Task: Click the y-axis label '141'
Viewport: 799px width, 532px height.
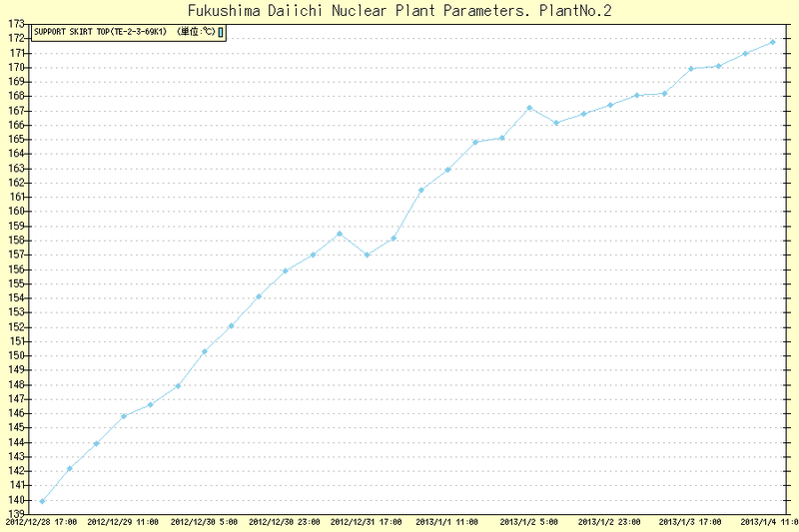Action: pyautogui.click(x=16, y=485)
